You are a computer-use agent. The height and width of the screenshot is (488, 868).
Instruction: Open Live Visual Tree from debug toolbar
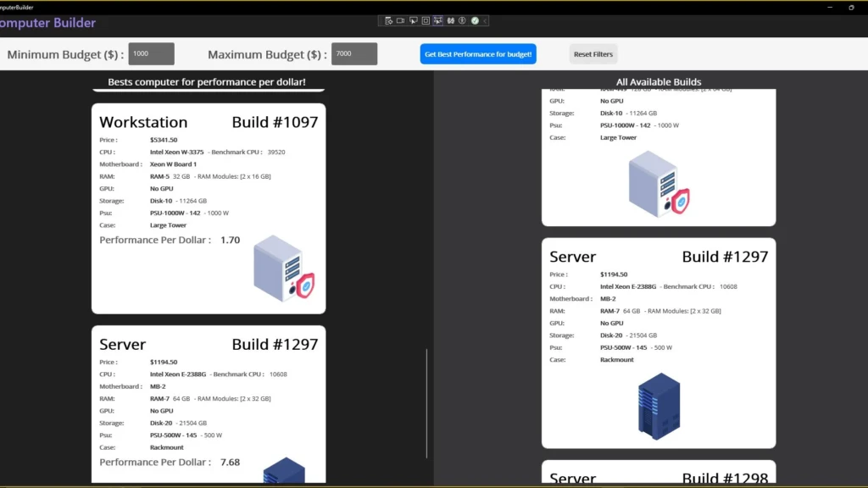pyautogui.click(x=388, y=20)
